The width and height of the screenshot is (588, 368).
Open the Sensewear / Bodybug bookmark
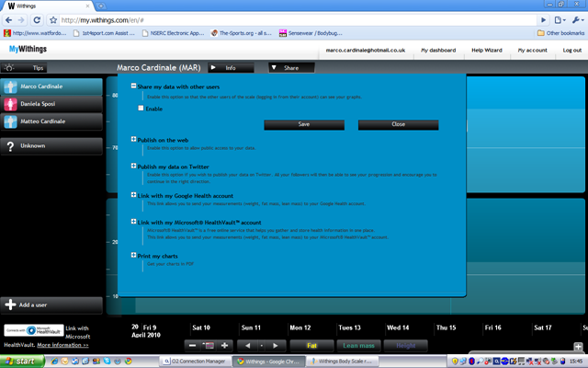click(x=311, y=33)
